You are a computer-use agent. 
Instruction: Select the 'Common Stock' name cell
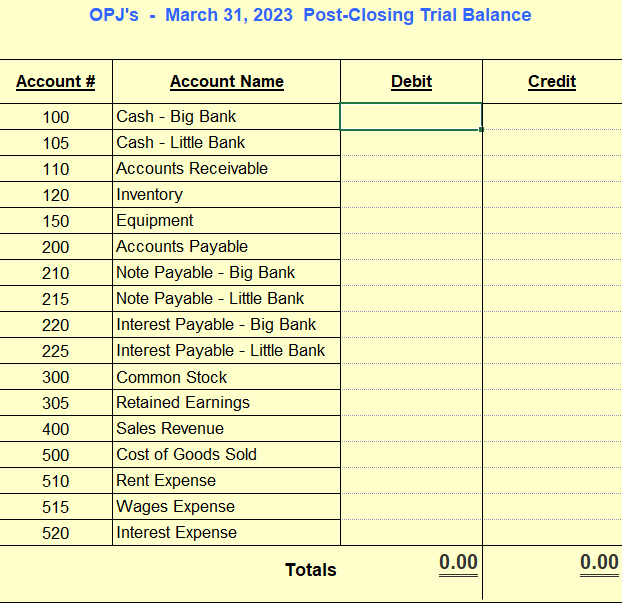pyautogui.click(x=226, y=377)
